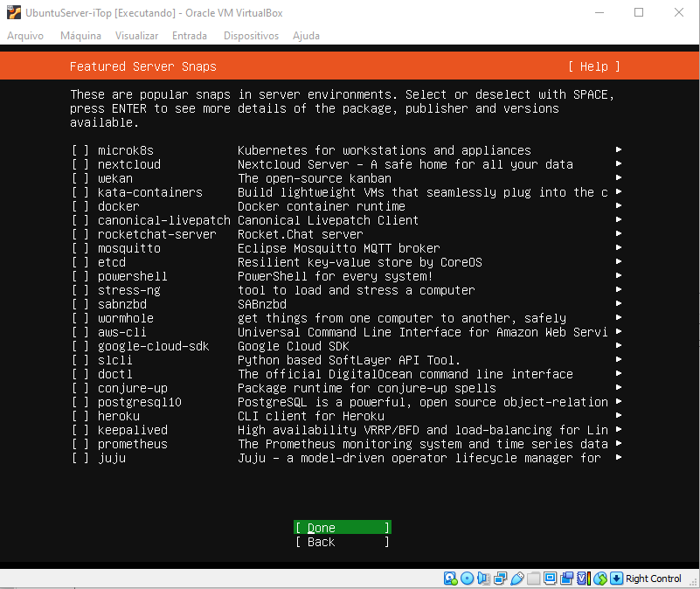Viewport: 700px width, 589px height.
Task: Click the network adapters status icon
Action: [501, 579]
